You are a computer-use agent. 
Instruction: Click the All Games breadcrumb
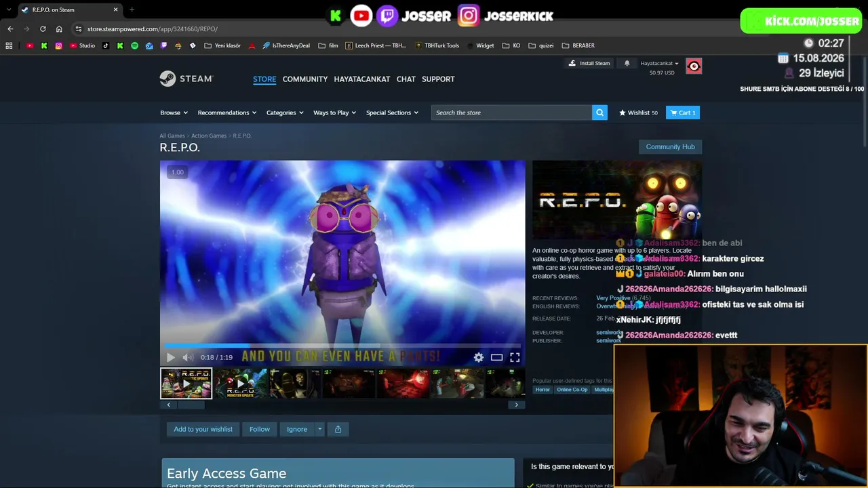(x=172, y=136)
